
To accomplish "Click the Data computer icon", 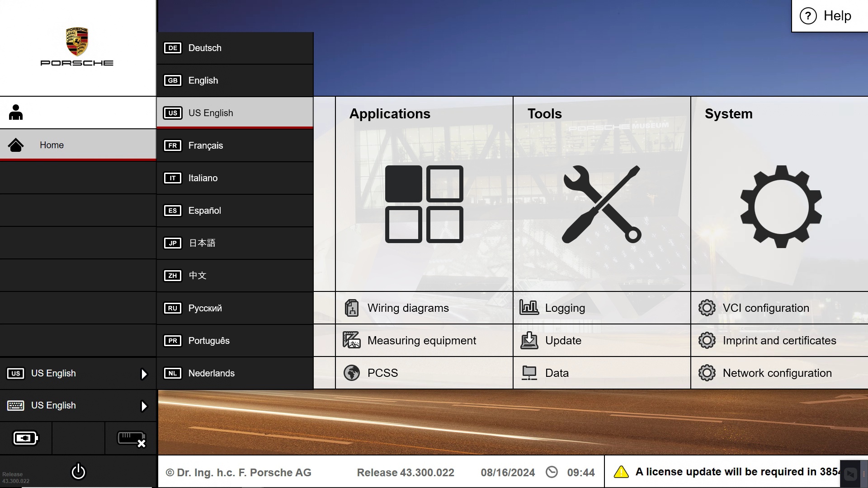I will coord(529,373).
